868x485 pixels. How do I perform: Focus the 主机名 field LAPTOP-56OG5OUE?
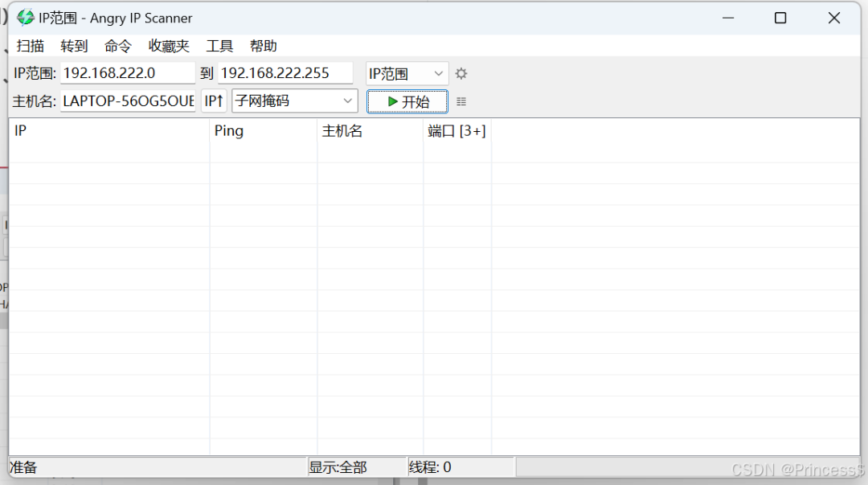128,101
